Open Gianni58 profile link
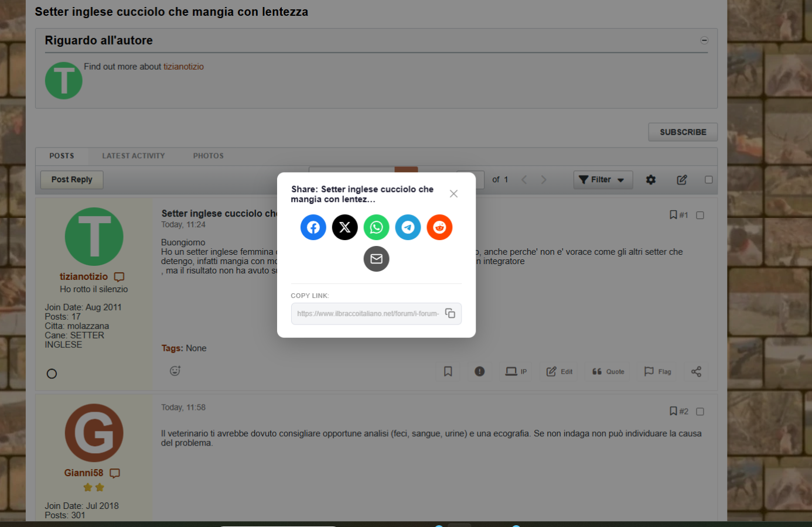812x527 pixels. 84,473
